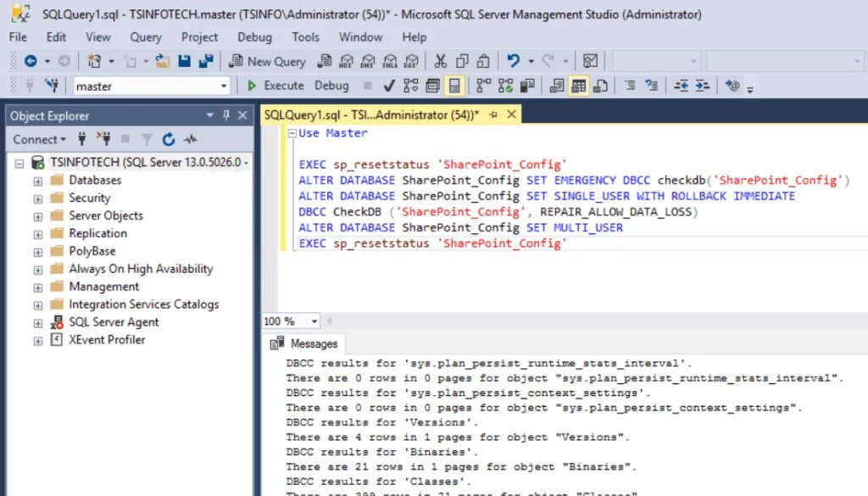Click the Navigate Backward arrow icon
Viewport: 868px width, 496px height.
point(31,61)
